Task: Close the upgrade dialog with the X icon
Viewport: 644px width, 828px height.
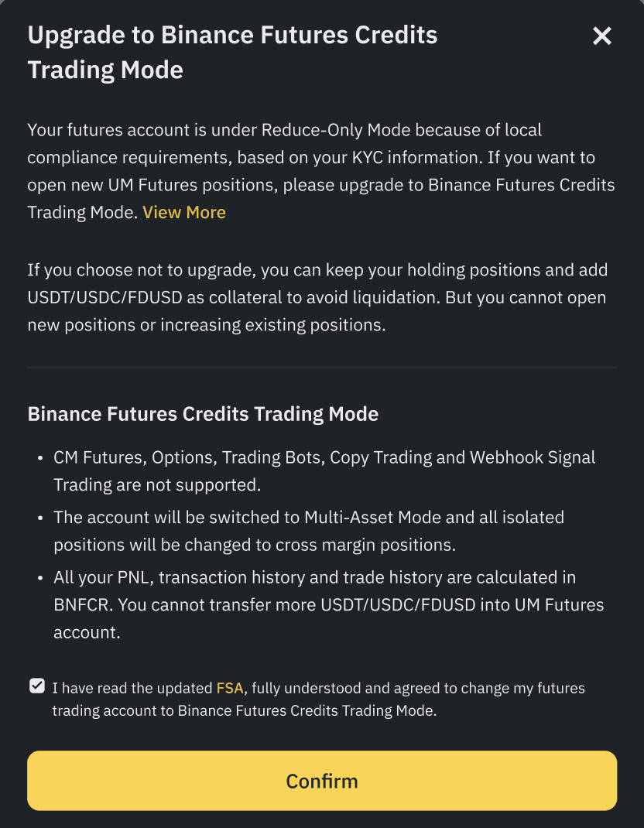Action: tap(601, 36)
